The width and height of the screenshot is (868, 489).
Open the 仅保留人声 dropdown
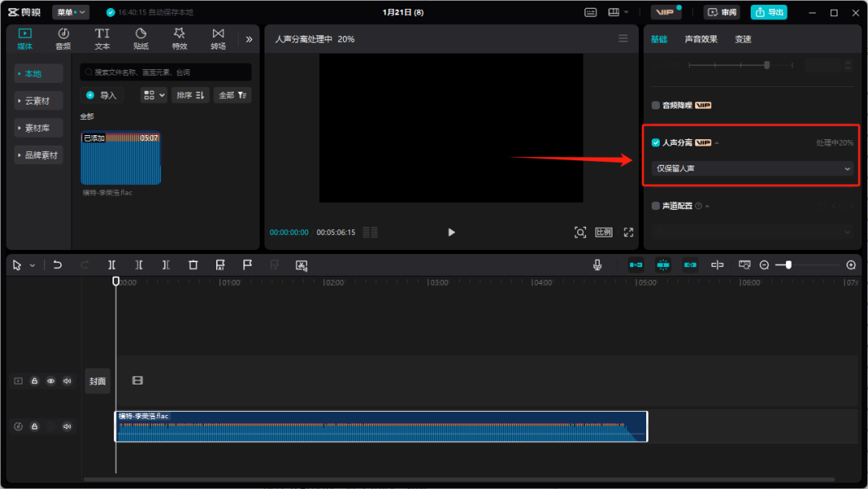click(x=753, y=168)
